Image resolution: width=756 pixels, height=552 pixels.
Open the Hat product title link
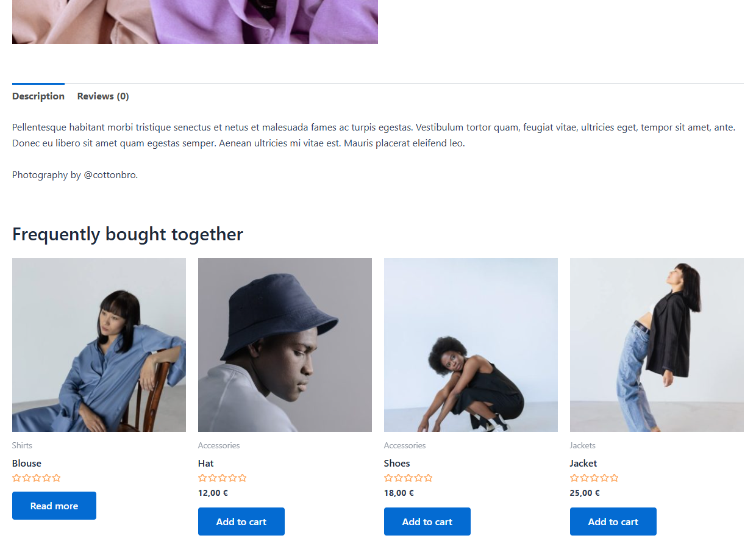click(205, 463)
